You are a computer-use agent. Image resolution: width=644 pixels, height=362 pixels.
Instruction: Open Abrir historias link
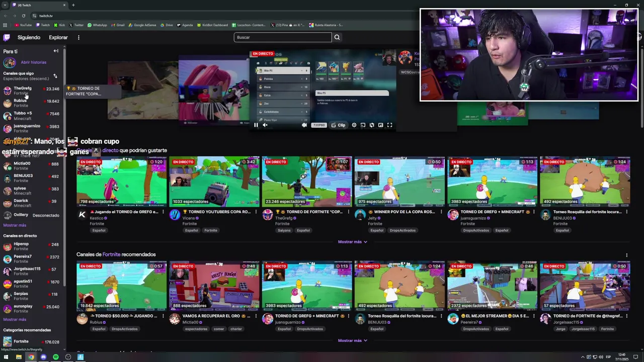tap(34, 62)
